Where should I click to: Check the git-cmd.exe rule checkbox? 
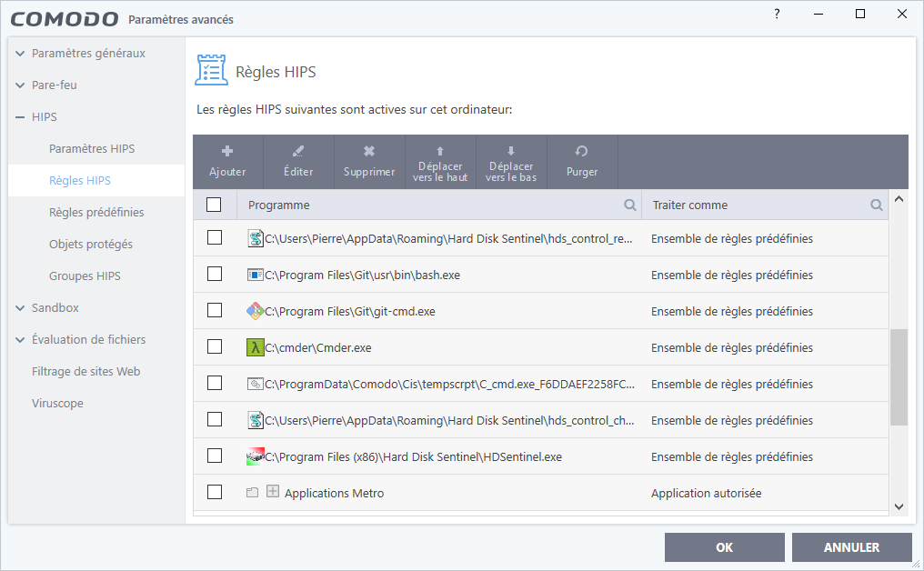click(215, 310)
